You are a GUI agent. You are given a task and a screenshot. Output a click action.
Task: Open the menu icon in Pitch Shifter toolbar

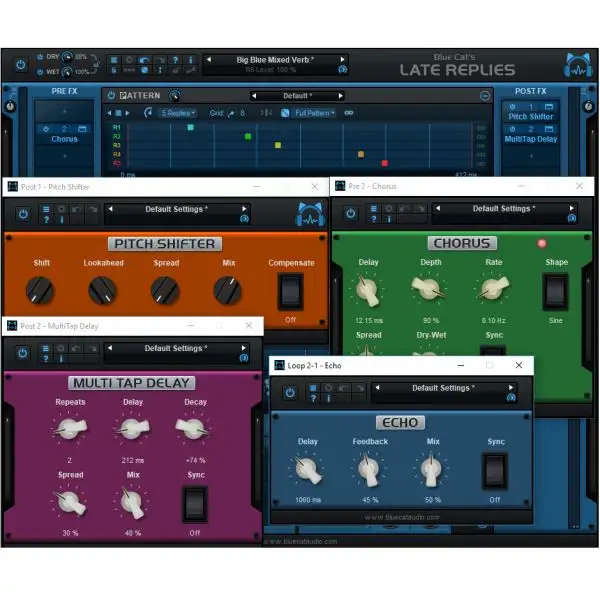tap(46, 209)
